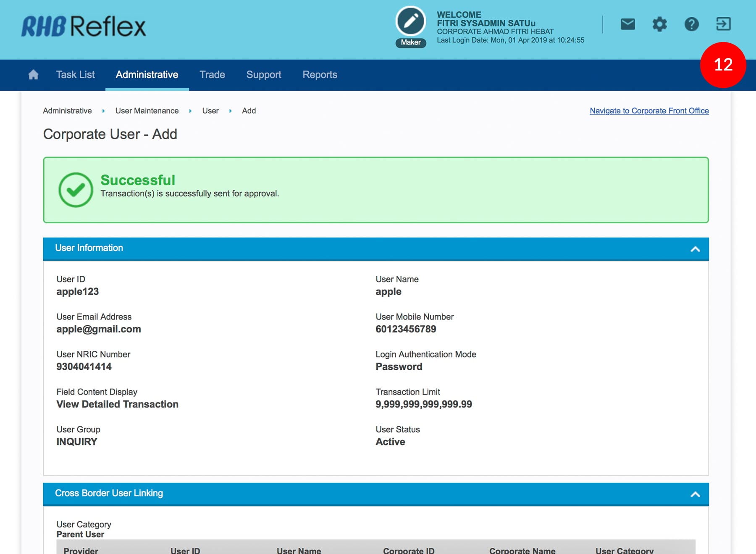Open the Support menu
Image resolution: width=756 pixels, height=554 pixels.
264,75
